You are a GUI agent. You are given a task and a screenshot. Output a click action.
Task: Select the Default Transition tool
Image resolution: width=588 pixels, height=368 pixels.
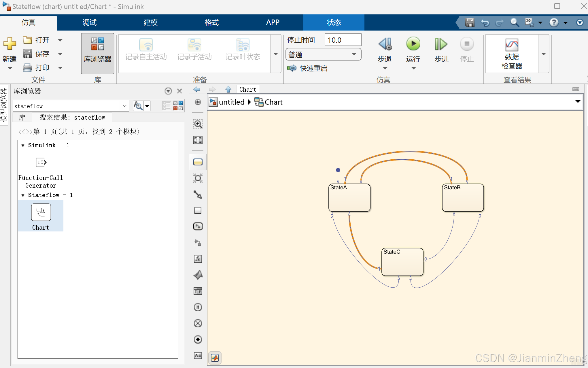pyautogui.click(x=198, y=195)
